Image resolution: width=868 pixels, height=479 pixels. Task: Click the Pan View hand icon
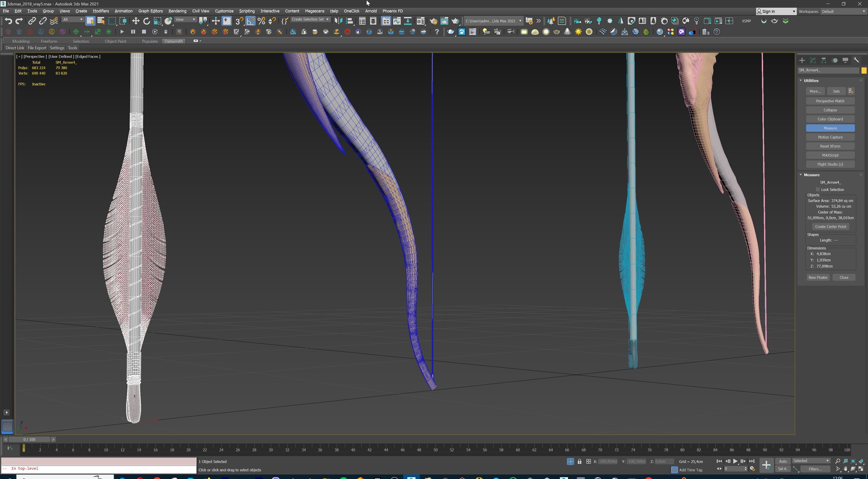click(x=845, y=469)
